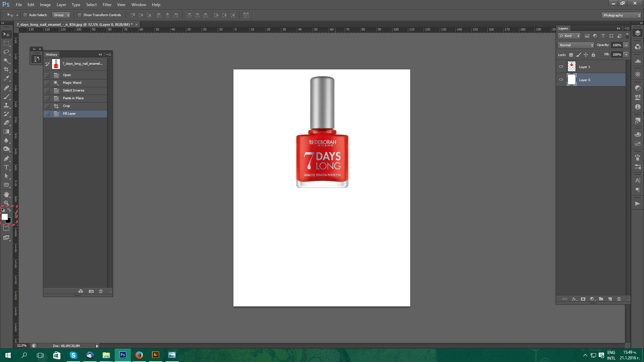Select the Horizontal Type tool
This screenshot has width=644, height=362.
[6, 167]
